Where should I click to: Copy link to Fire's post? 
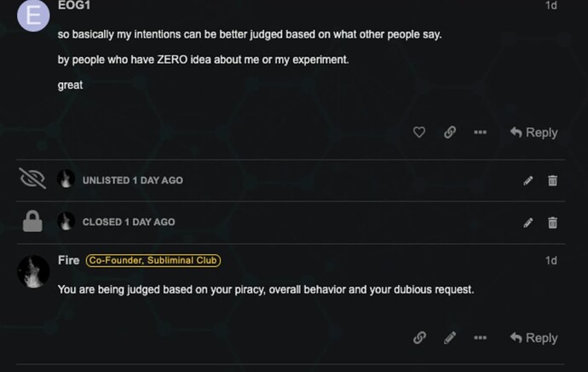coord(419,338)
